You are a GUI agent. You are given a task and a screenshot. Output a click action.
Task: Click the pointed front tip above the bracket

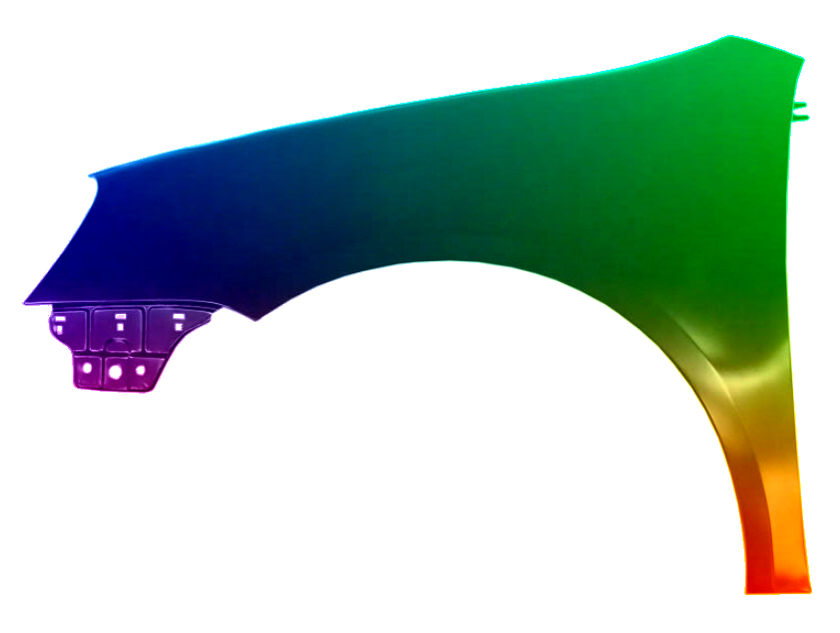(27, 301)
